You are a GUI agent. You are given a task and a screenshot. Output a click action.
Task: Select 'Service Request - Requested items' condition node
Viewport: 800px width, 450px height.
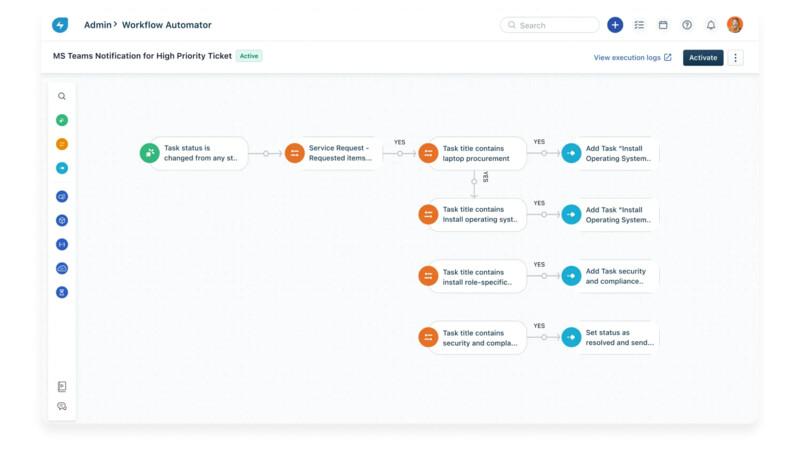click(333, 153)
